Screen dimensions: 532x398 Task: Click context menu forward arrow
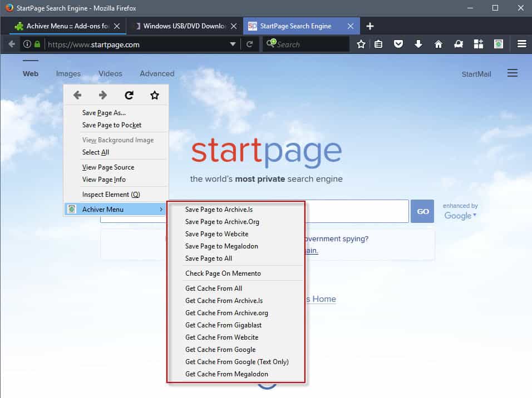pyautogui.click(x=103, y=95)
